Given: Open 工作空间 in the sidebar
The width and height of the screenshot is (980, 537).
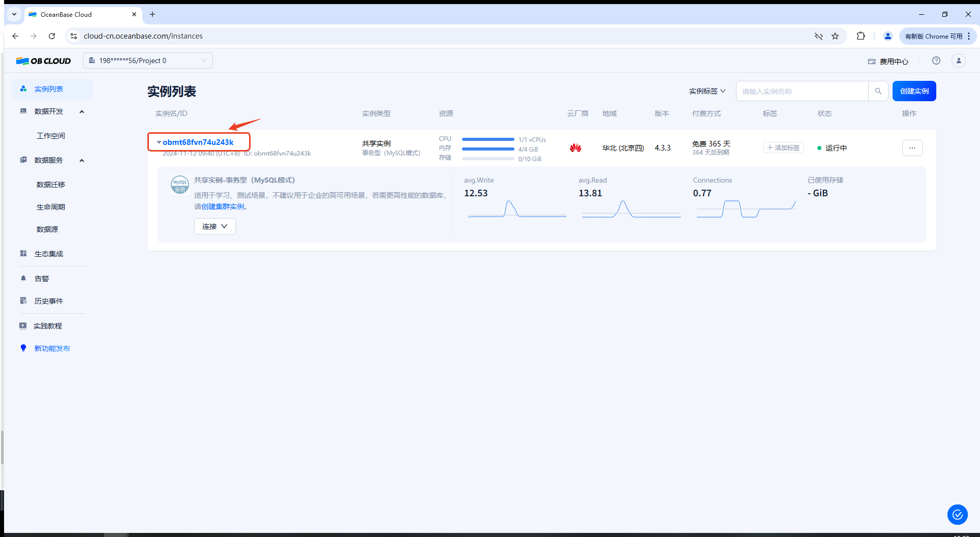Looking at the screenshot, I should [51, 136].
